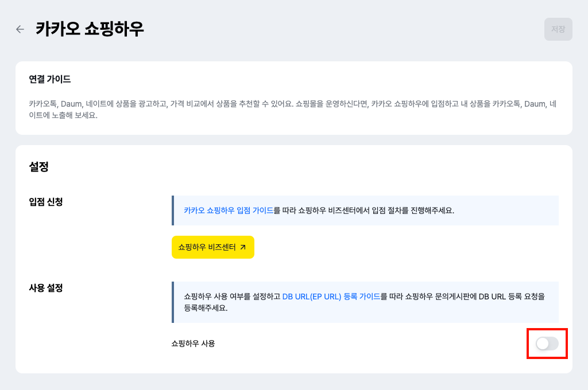Click the greyed-out 저장 button

[558, 29]
